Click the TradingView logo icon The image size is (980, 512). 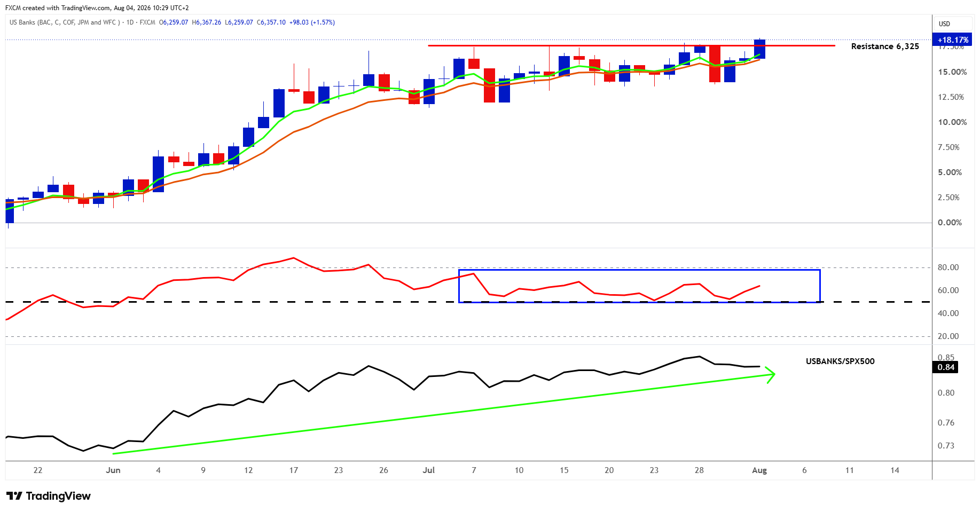pos(14,496)
